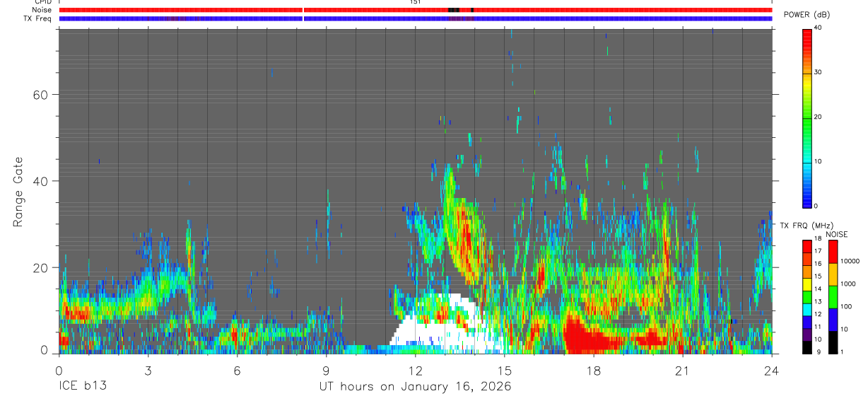
Task: Click the NOISE legend title
Action: 837,234
